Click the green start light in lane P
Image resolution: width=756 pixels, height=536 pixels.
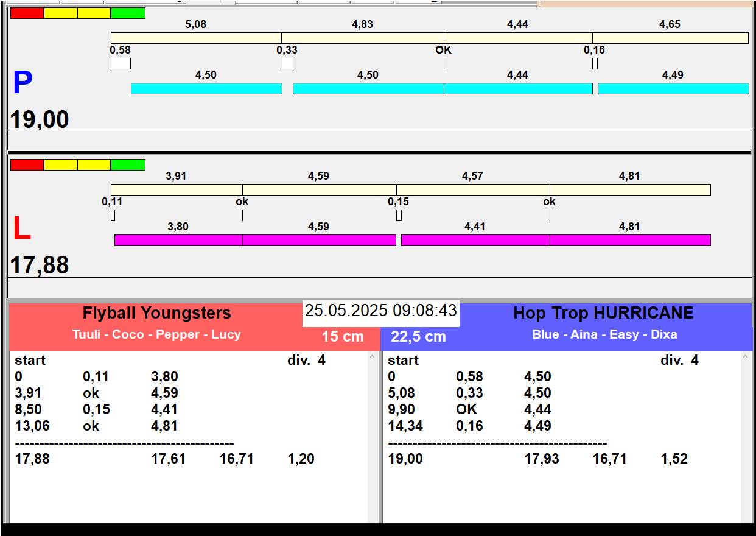[x=128, y=13]
